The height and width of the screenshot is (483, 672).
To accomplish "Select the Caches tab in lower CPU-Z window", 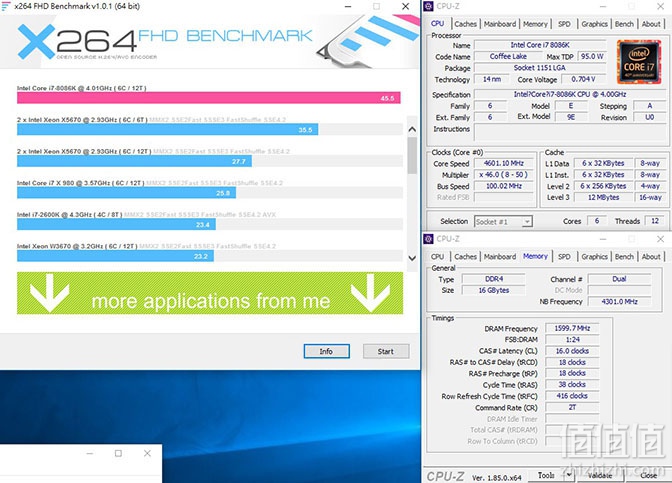I will pos(465,257).
